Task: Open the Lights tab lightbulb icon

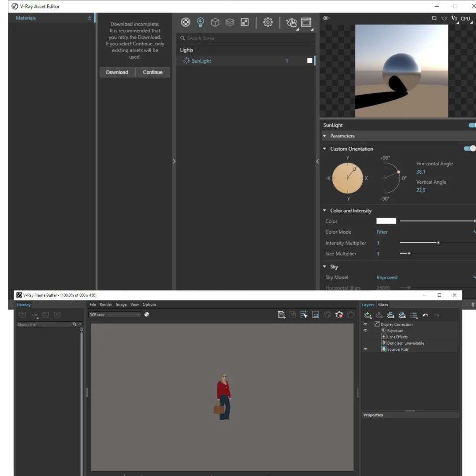Action: click(x=200, y=22)
